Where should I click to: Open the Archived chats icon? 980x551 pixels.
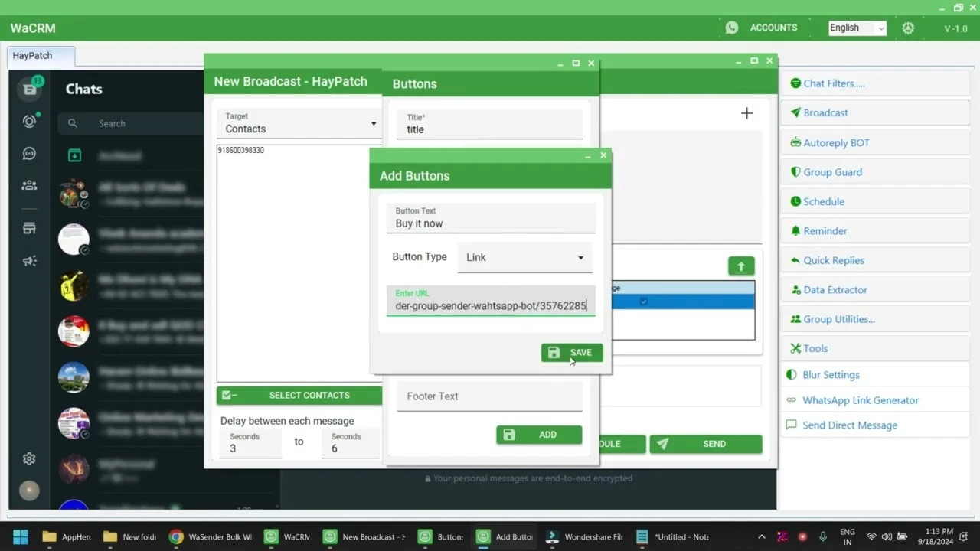pos(74,155)
